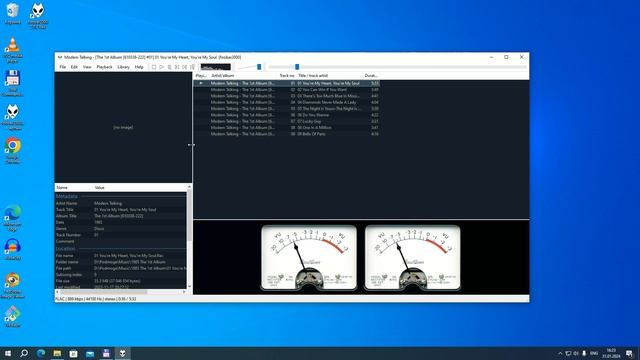Click the Playing column header
Viewport: 640px width, 360px height.
click(201, 76)
